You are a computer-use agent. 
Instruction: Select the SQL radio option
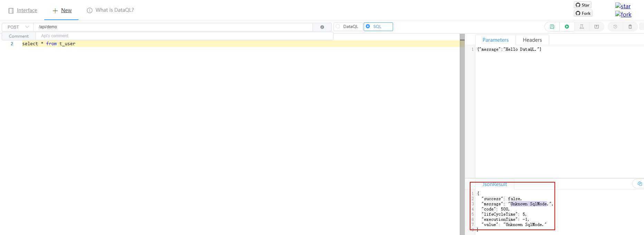pos(378,27)
